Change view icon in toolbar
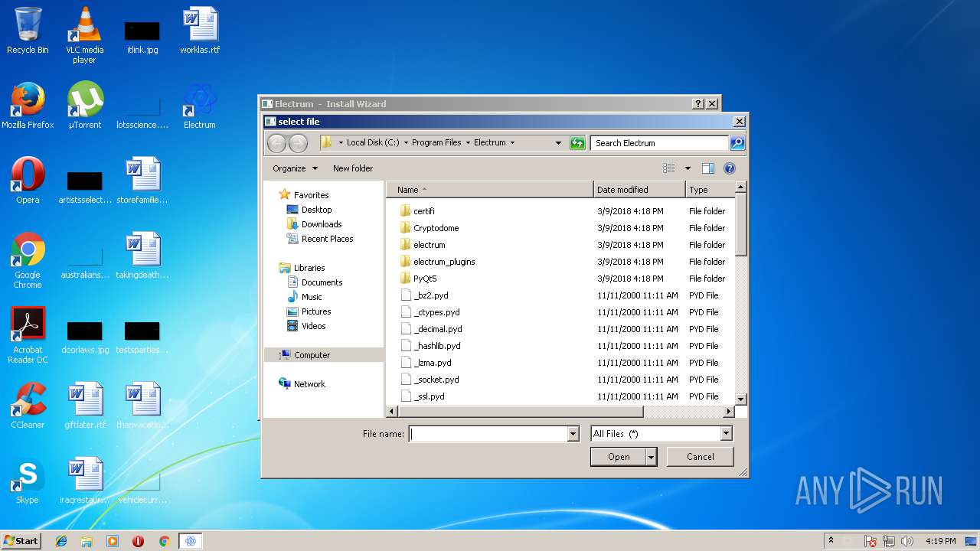 (x=669, y=168)
